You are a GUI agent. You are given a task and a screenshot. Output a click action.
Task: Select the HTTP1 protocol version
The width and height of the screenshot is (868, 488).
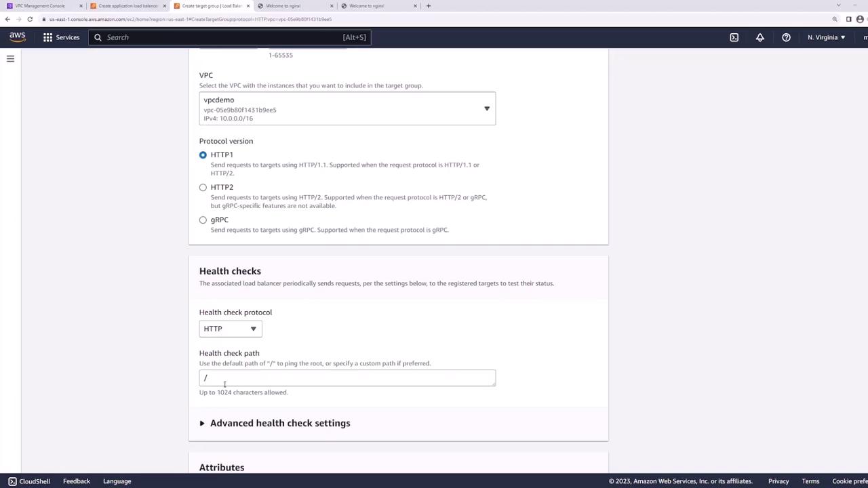(x=203, y=155)
